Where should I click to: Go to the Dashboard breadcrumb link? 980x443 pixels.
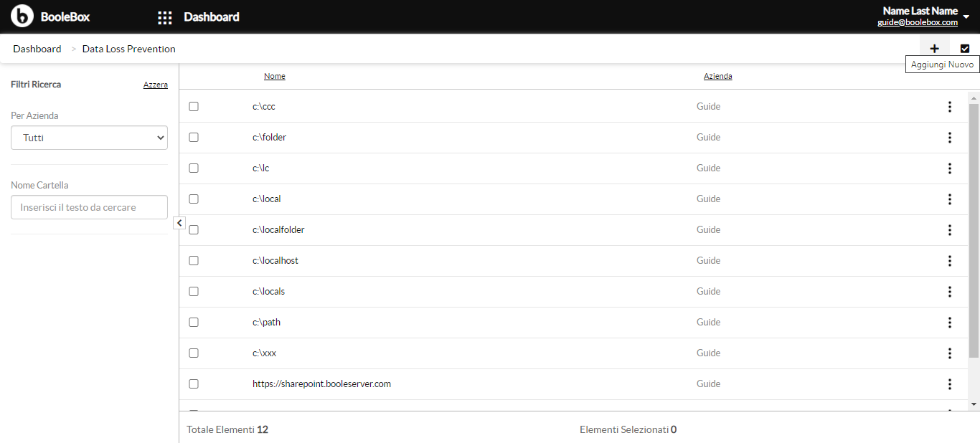point(37,49)
